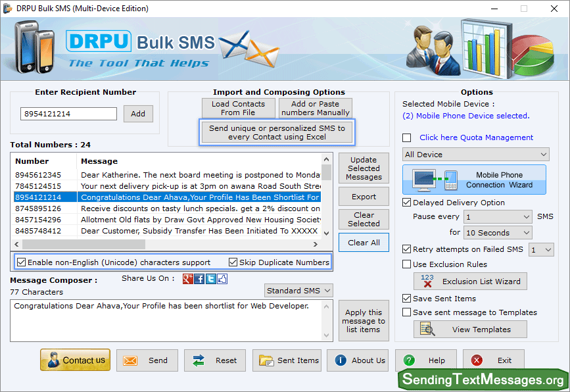Enable Use Exclusion Rules
The width and height of the screenshot is (570, 392).
407,264
